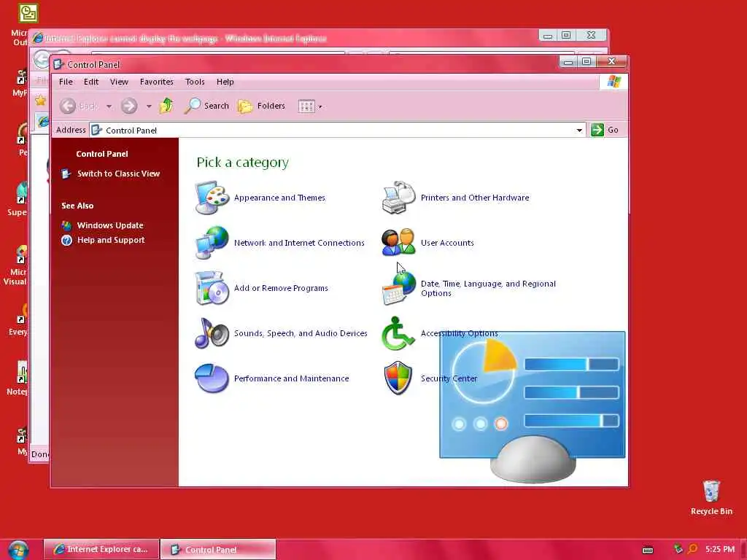Click the Control Panel title bar icon
The height and width of the screenshot is (560, 747).
58,64
